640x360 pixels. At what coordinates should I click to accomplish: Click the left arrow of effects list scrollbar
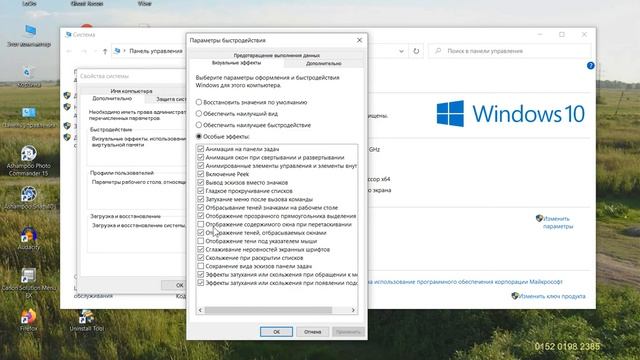click(x=200, y=310)
